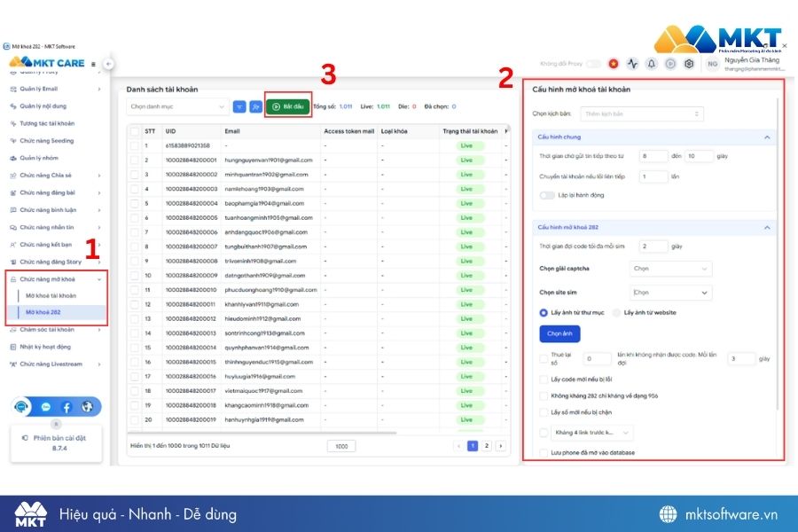The image size is (798, 532).
Task: Open the Chọn giải captcha dropdown
Action: coord(671,269)
